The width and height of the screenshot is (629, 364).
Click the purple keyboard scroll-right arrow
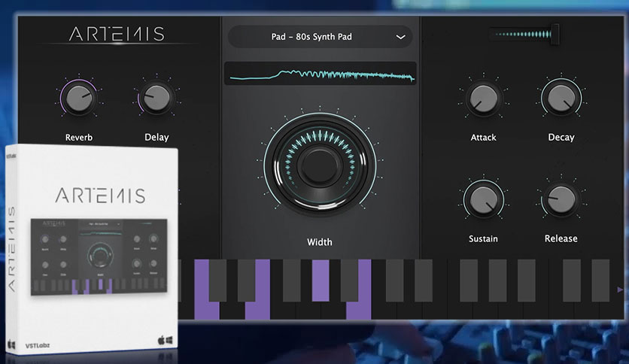620,289
